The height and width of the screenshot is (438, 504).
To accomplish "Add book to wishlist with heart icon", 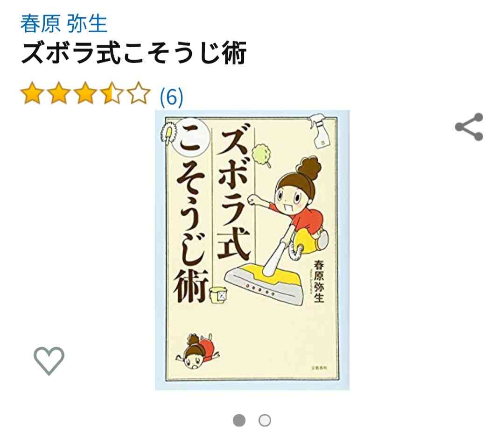I will pyautogui.click(x=49, y=360).
